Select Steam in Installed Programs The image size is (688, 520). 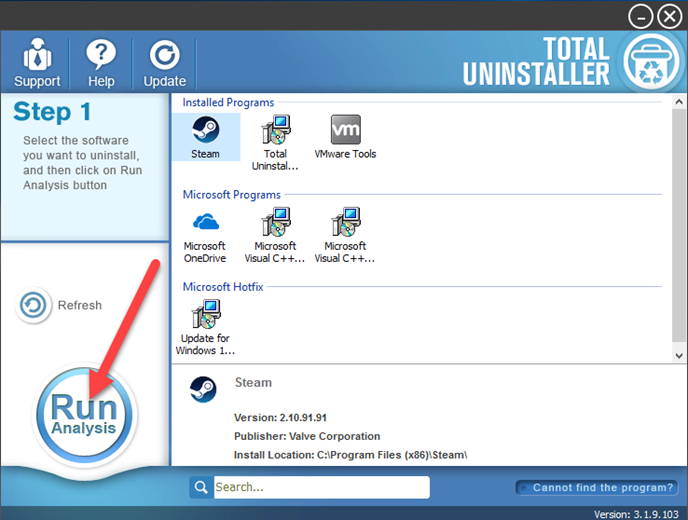pyautogui.click(x=206, y=137)
